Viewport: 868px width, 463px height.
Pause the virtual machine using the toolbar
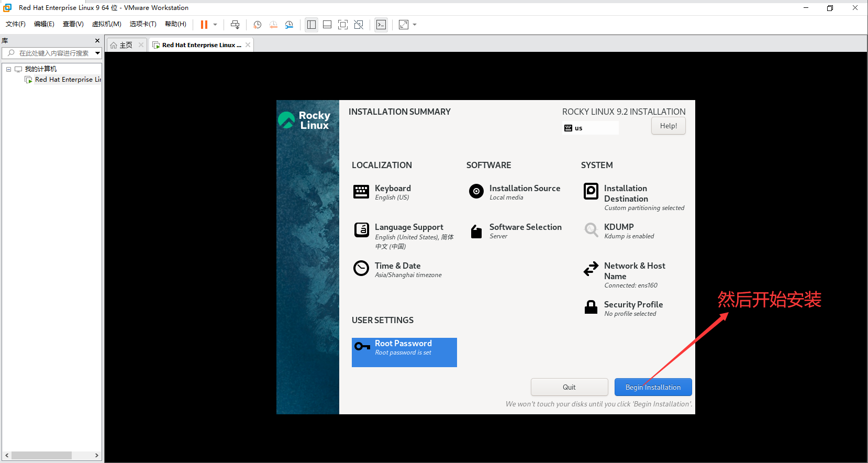[x=204, y=25]
